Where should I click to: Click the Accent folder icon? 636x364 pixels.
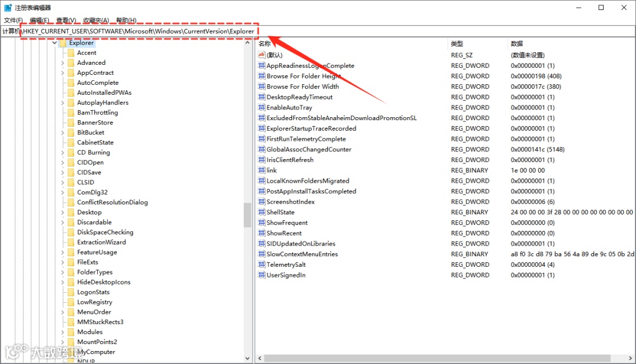coord(71,53)
